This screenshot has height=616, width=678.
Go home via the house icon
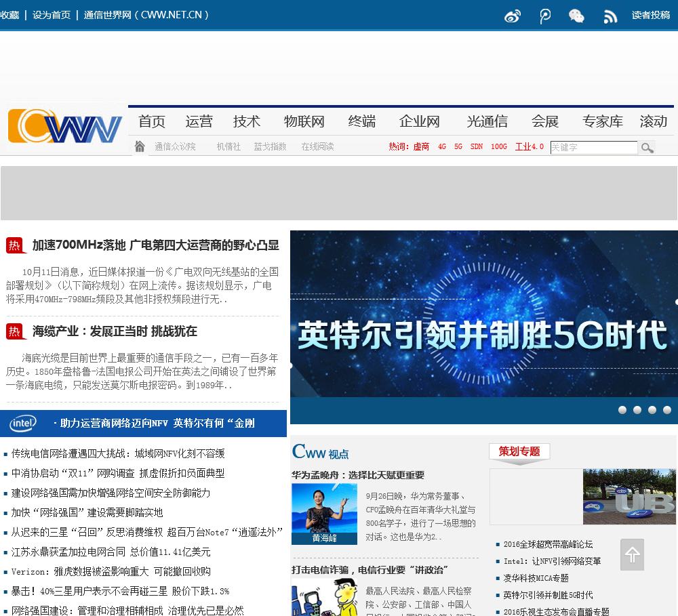(x=140, y=146)
